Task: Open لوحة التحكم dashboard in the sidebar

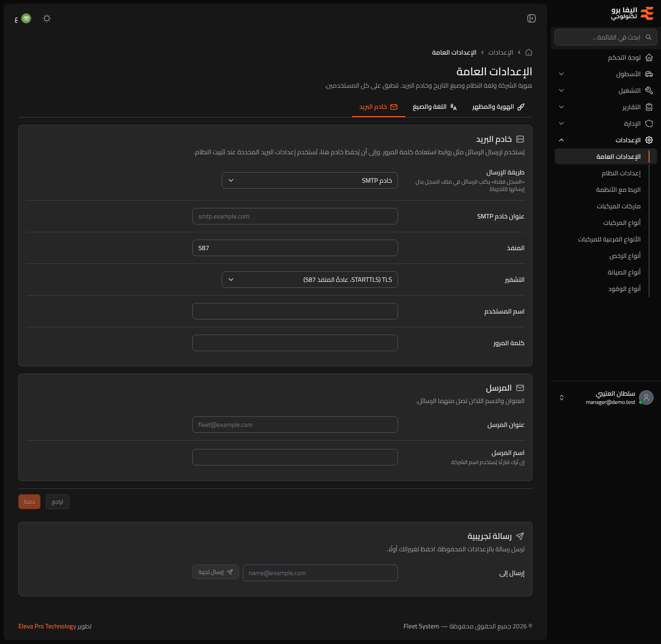Action: (x=606, y=57)
